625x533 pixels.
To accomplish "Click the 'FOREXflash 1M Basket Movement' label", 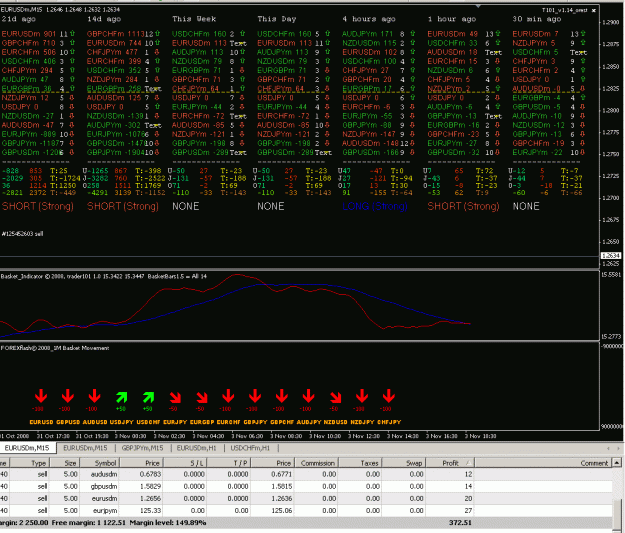I will (x=55, y=348).
